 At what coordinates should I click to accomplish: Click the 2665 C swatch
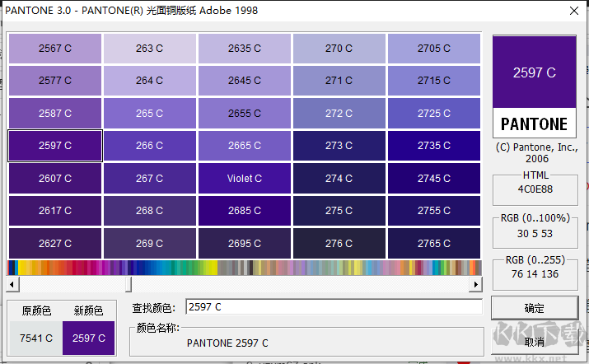point(244,146)
